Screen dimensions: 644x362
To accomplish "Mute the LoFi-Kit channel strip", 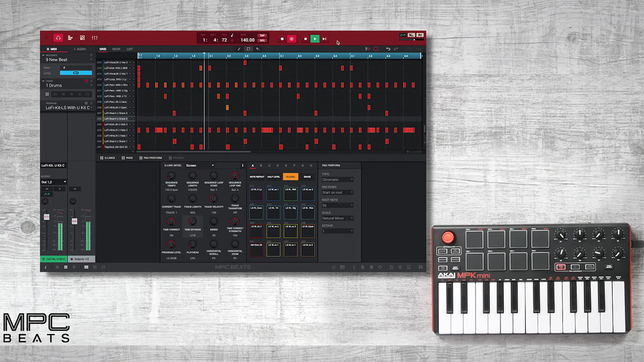I will pyautogui.click(x=47, y=189).
